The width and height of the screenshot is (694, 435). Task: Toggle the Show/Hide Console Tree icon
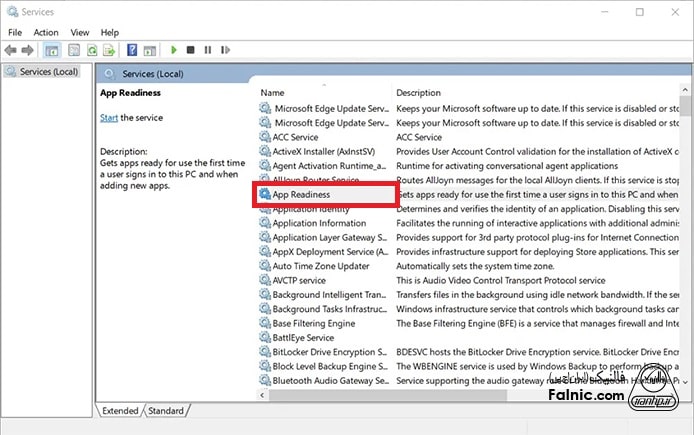[52, 50]
